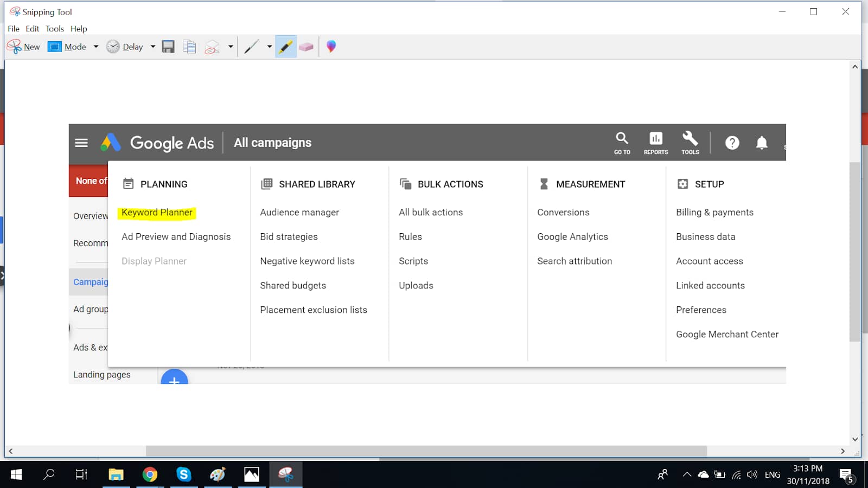Select the Highlighter tool
Screen dimensions: 868x488
coord(285,47)
